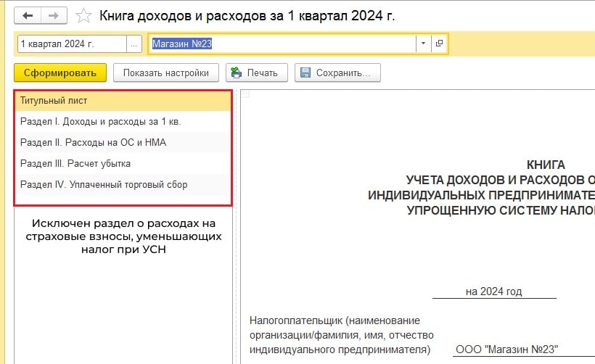Select Раздел III. Расчет убытка
595x364 pixels.
[x=122, y=164]
